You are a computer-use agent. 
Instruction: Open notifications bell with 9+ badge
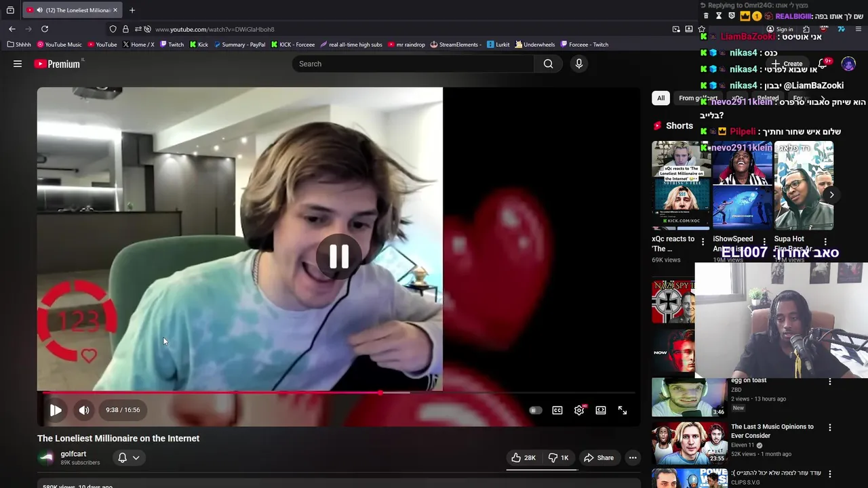(825, 64)
